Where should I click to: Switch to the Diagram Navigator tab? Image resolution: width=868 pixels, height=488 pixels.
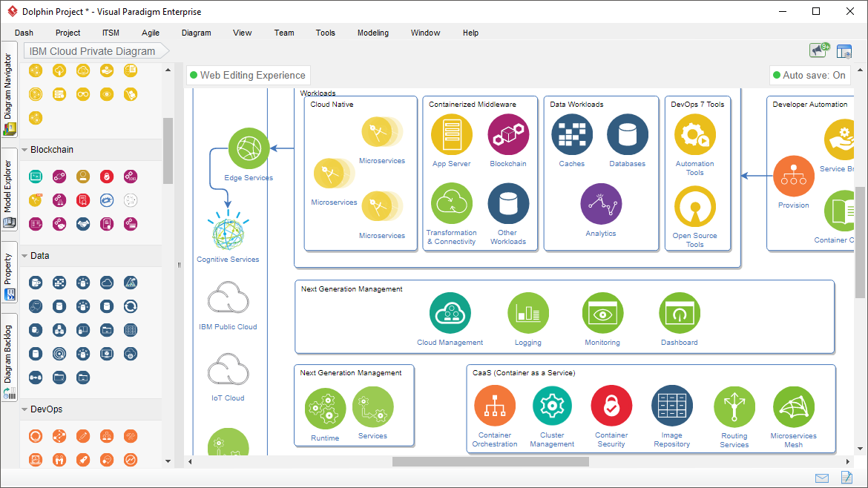coord(9,90)
